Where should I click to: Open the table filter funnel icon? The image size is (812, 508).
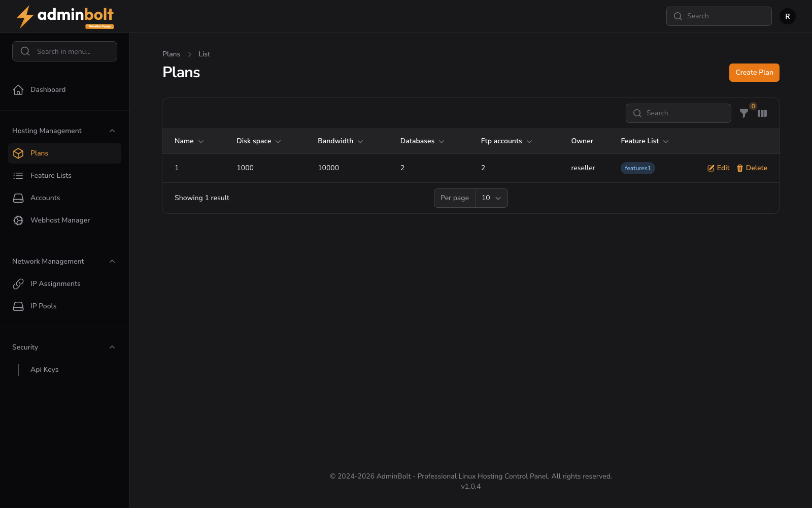(744, 113)
